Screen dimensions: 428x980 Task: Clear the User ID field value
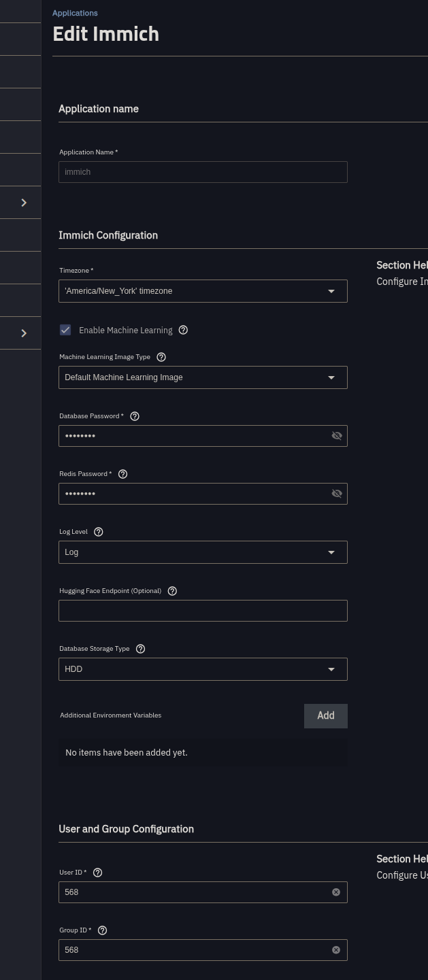(336, 892)
